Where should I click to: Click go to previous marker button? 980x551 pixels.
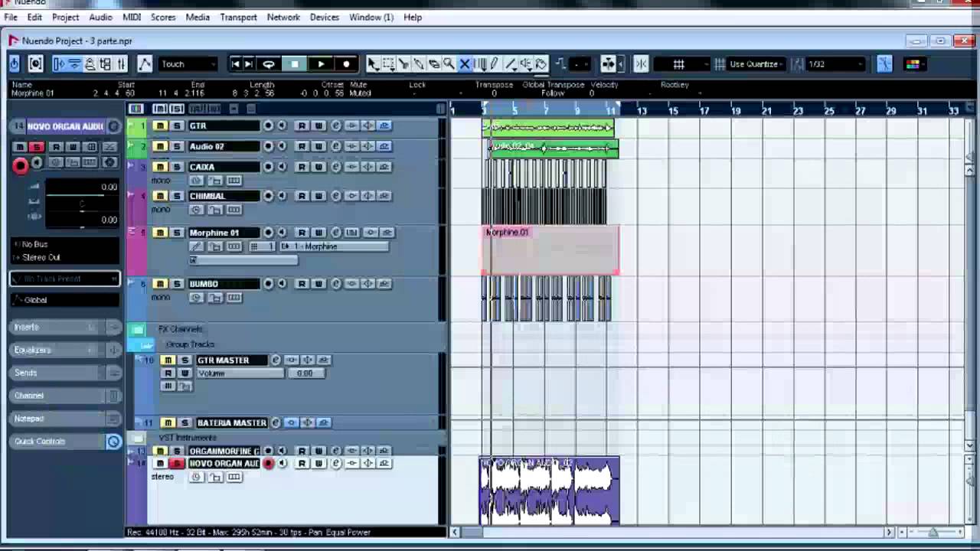(236, 64)
